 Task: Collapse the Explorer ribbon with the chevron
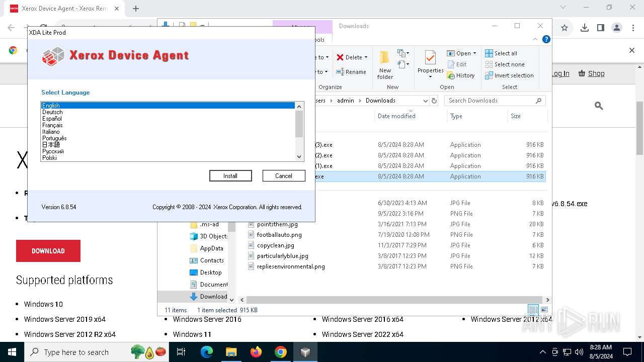[x=535, y=39]
